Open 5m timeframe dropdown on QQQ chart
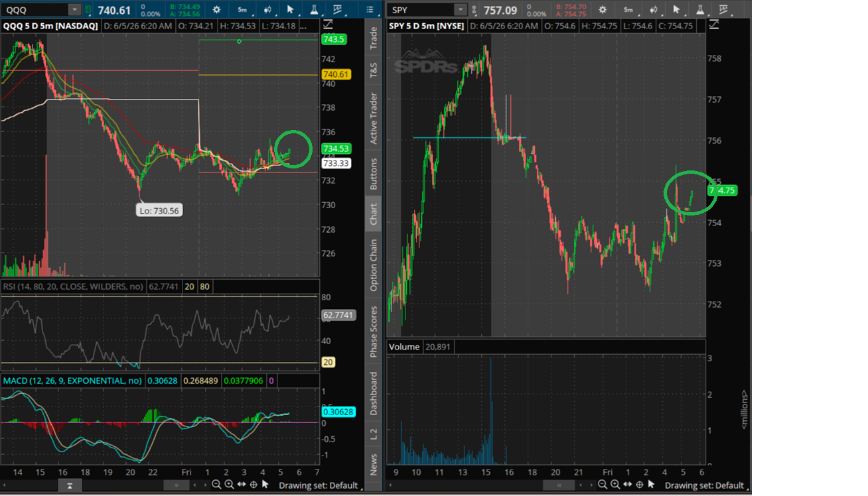The height and width of the screenshot is (496, 868). (x=242, y=9)
